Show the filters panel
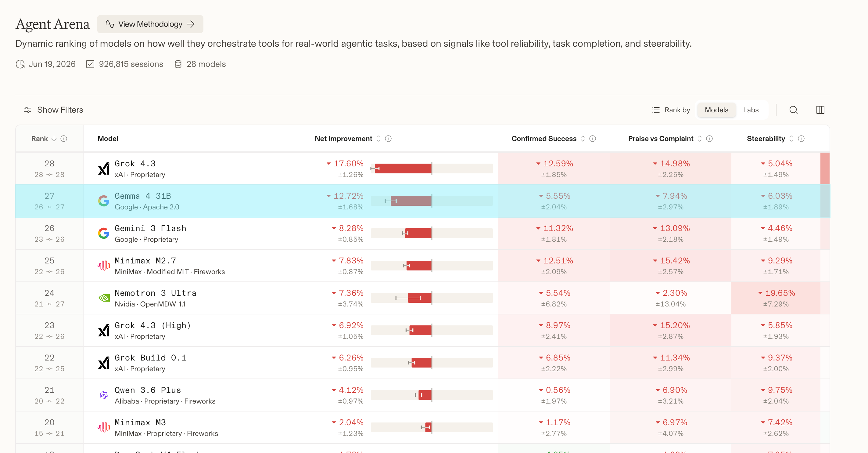 (53, 110)
